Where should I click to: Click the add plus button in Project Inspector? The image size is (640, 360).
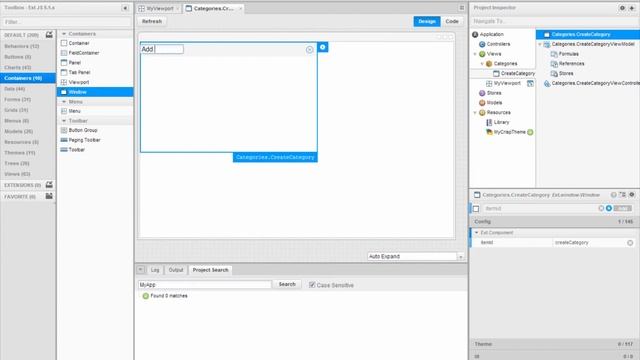tap(631, 8)
